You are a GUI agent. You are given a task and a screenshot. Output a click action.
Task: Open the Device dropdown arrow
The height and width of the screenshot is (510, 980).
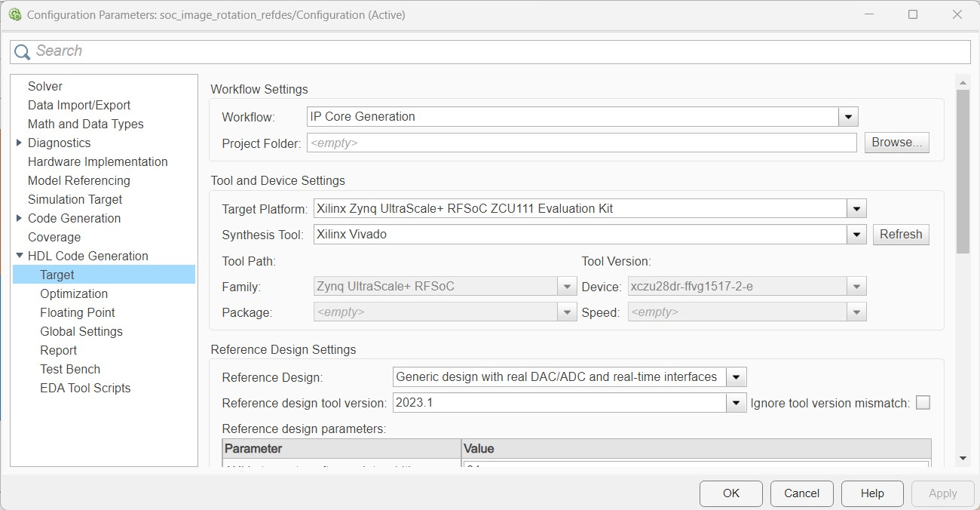pos(856,287)
